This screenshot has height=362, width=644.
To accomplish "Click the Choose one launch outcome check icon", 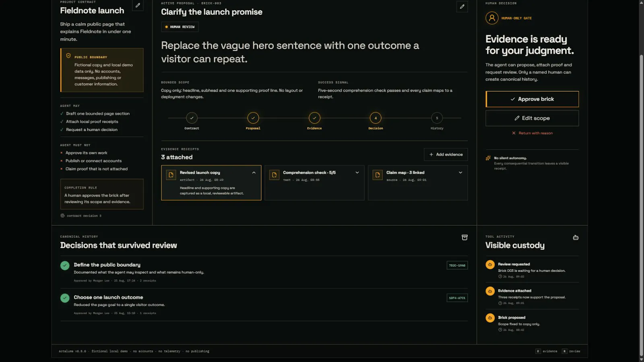I will [65, 298].
